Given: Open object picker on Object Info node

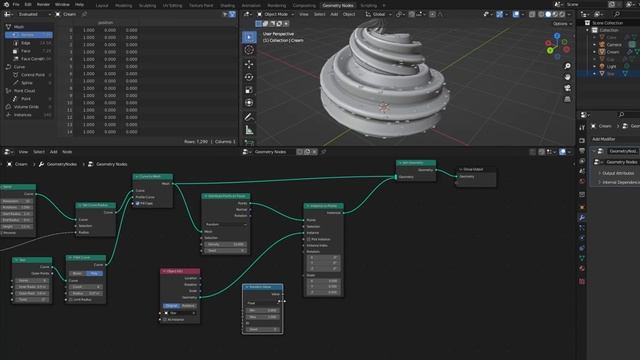Looking at the screenshot, I should (x=180, y=313).
